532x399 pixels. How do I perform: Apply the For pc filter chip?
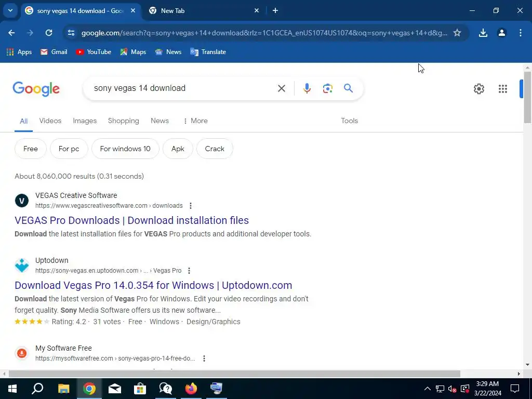coord(69,149)
